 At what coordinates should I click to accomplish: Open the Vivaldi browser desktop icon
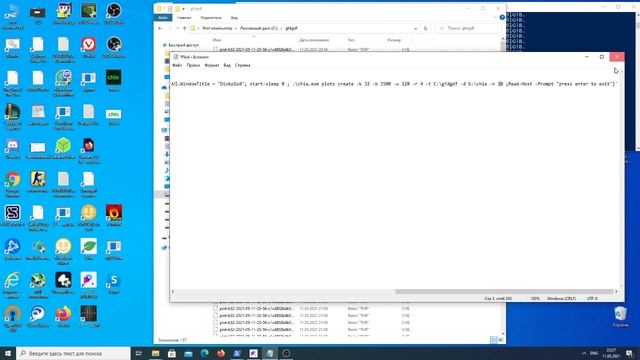[89, 44]
